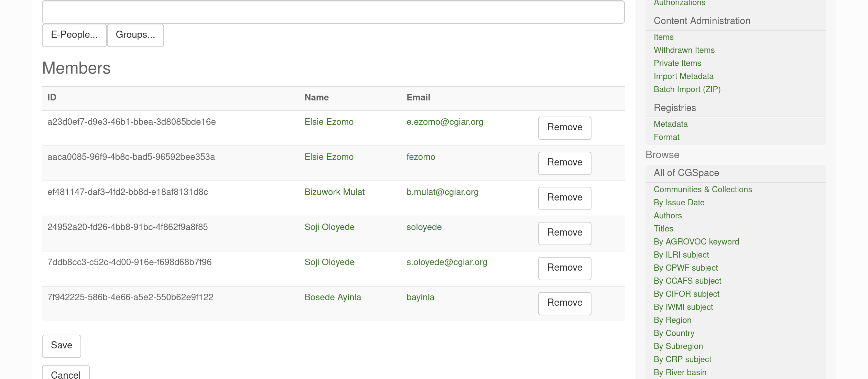Viewport: 868px width, 379px height.
Task: Browse By Issue Date
Action: [x=679, y=202]
